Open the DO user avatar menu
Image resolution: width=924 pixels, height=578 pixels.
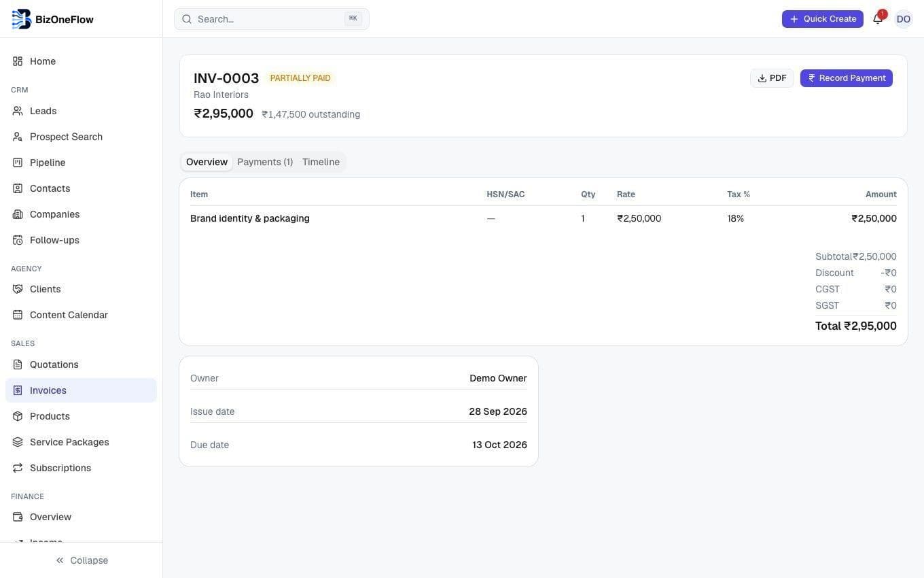pos(904,19)
